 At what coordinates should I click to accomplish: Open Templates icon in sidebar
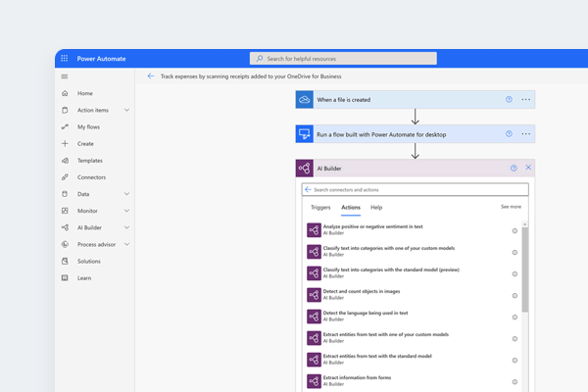65,161
